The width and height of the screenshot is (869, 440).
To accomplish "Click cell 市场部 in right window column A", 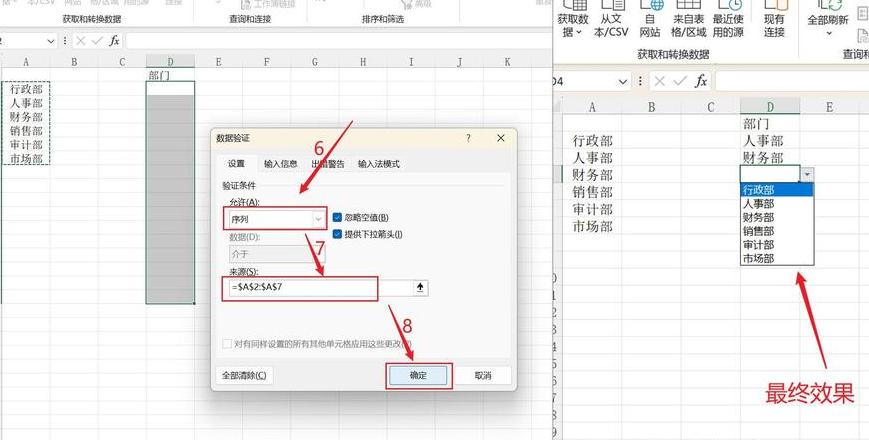I will 592,226.
